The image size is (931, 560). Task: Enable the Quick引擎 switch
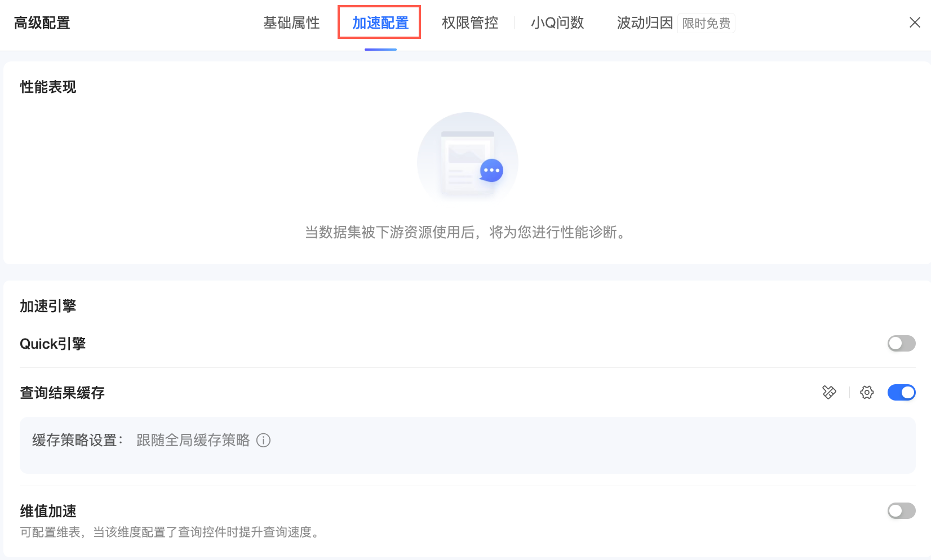click(x=901, y=344)
